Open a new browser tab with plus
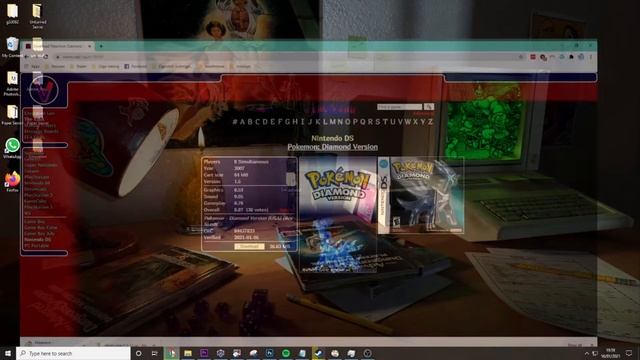Screen dimensions: 640x360 (x=101, y=46)
